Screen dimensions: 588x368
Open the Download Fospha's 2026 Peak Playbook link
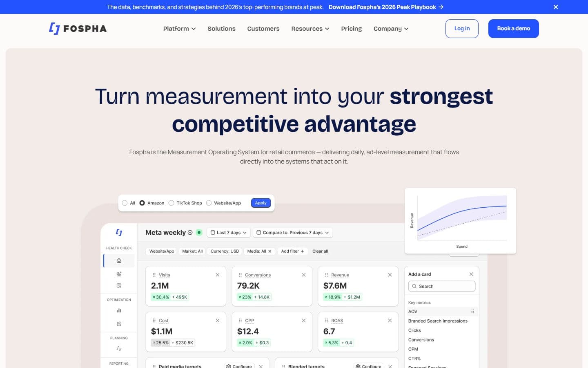386,7
